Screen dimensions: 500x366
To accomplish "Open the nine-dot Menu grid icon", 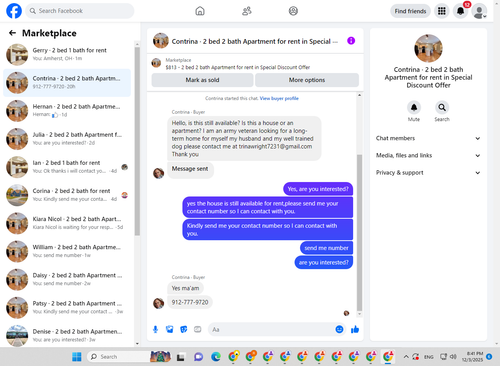I will tap(442, 11).
